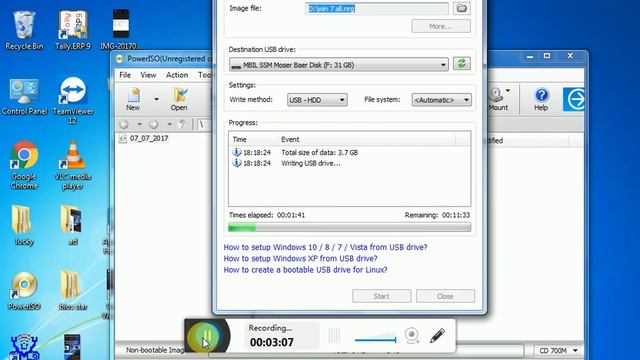Launch TeamViewer 12 desktop shortcut
640x360 pixels.
click(x=73, y=100)
